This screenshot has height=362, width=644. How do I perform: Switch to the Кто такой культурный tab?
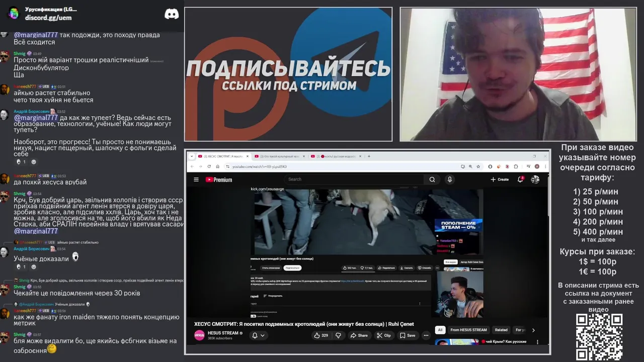pyautogui.click(x=279, y=156)
